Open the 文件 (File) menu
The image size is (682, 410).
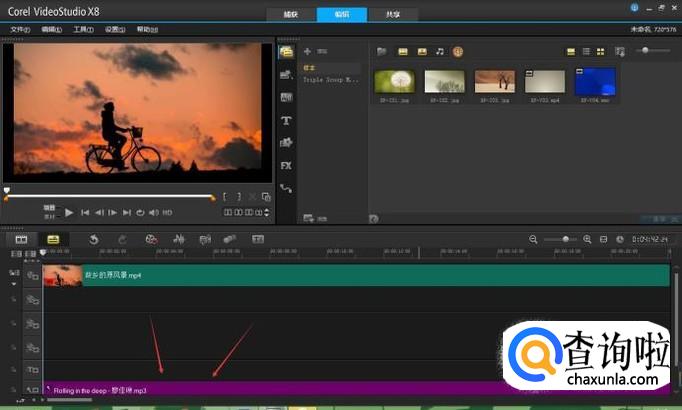(x=20, y=29)
